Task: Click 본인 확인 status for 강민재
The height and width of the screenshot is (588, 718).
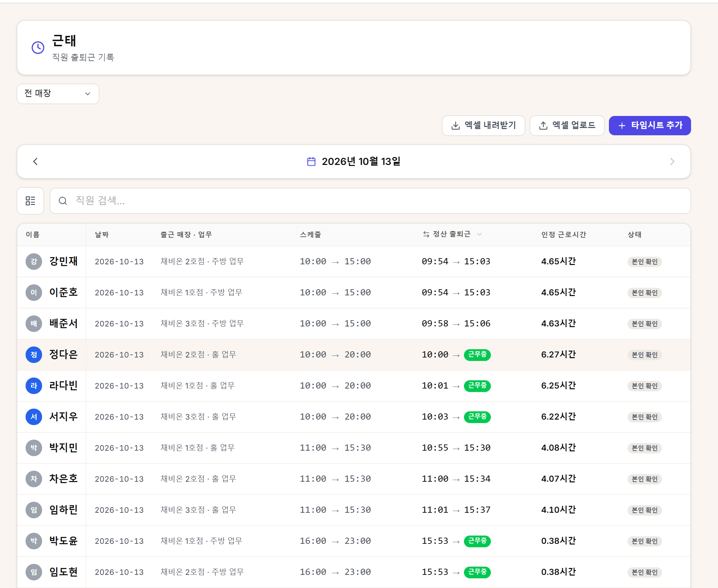Action: tap(644, 262)
